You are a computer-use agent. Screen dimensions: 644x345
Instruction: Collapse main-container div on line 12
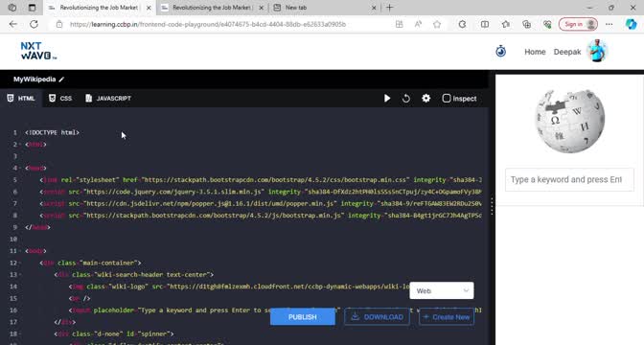(20, 263)
